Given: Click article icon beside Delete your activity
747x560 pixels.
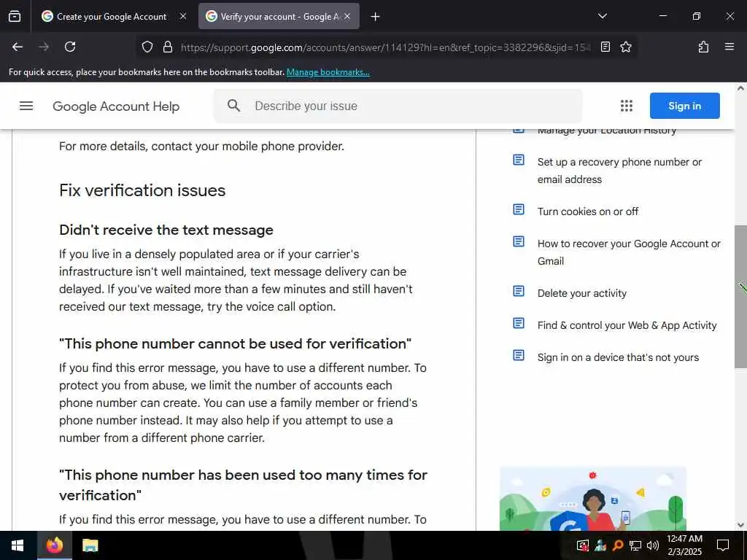Looking at the screenshot, I should [x=519, y=291].
